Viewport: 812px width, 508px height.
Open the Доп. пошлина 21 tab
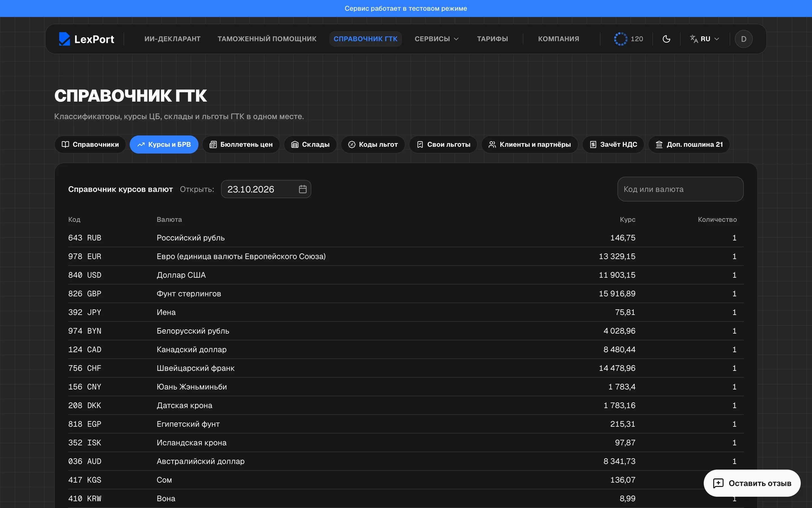click(689, 144)
